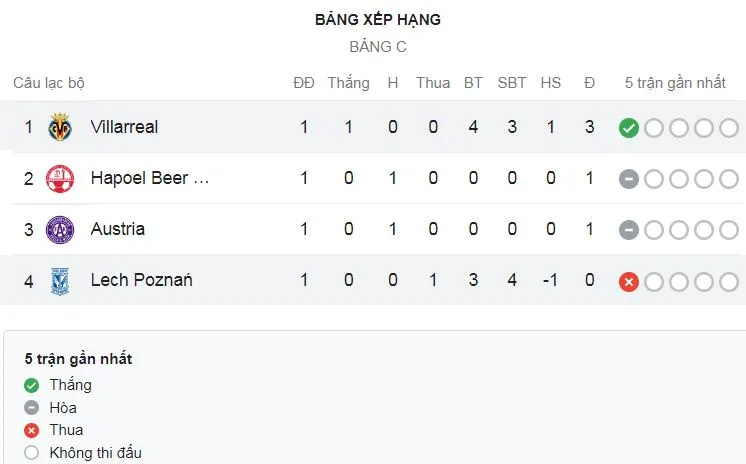Screen dimensions: 746x464
Task: Click the BẢNG XẾP HẠNG heading
Action: 378,19
